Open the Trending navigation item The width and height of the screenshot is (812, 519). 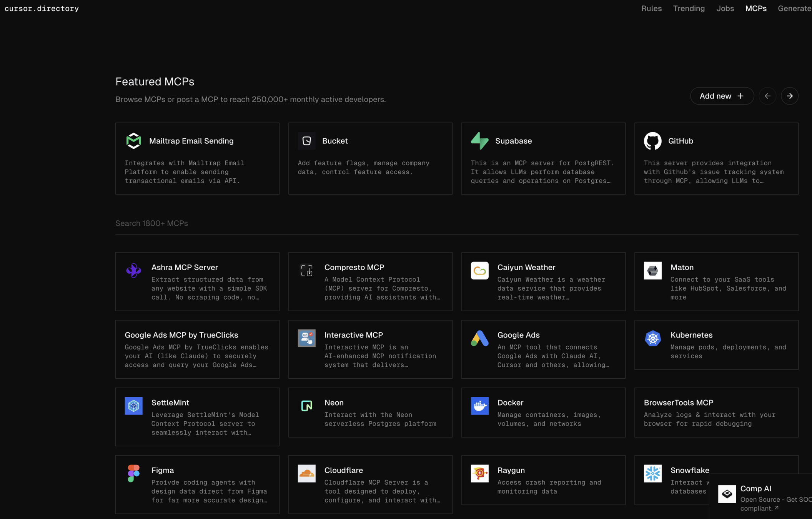point(689,8)
